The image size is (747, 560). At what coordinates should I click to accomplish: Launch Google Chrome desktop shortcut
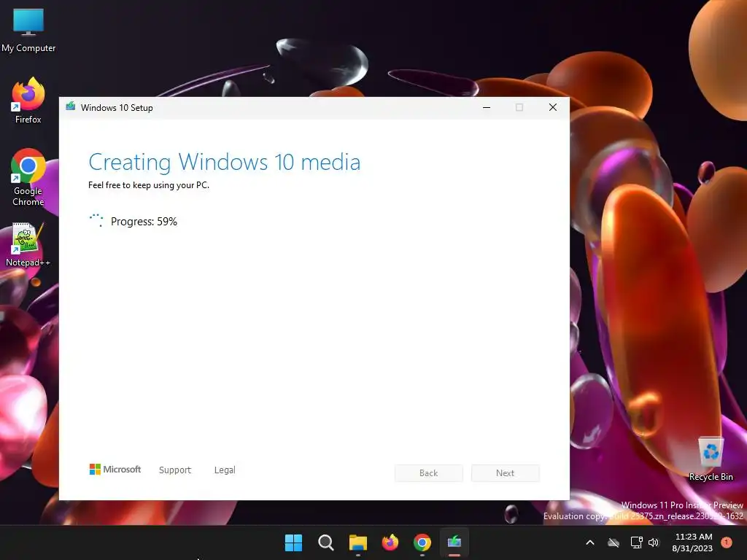point(28,178)
